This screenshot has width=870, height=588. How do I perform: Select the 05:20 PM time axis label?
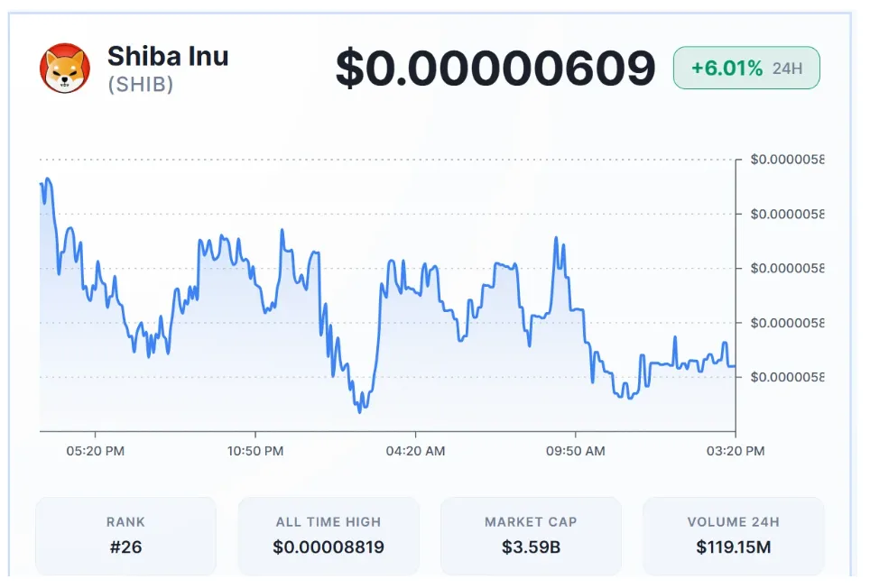pyautogui.click(x=97, y=451)
